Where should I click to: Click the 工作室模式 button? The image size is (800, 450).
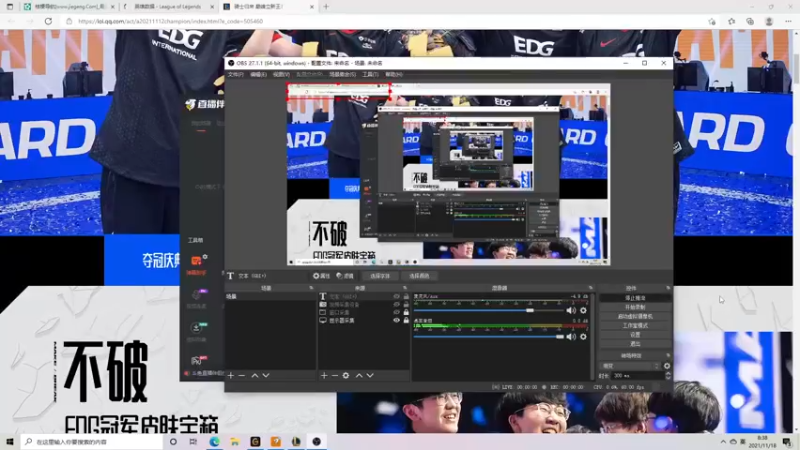[x=635, y=326]
